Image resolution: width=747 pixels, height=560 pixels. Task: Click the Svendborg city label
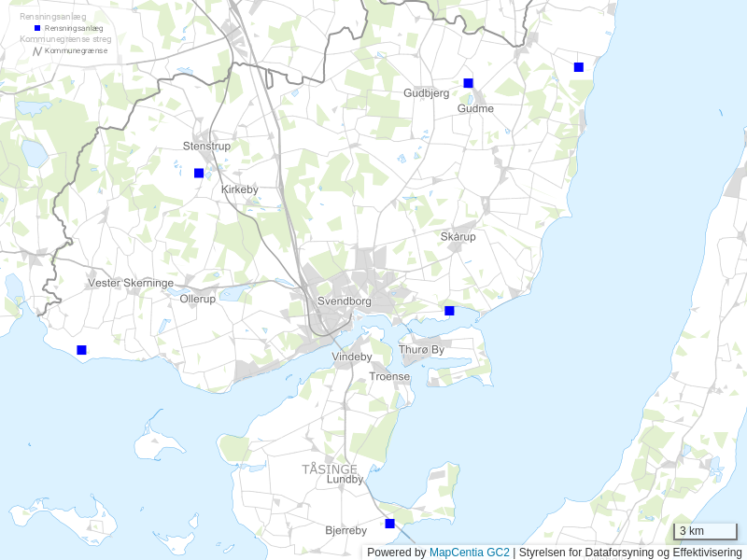pos(344,301)
